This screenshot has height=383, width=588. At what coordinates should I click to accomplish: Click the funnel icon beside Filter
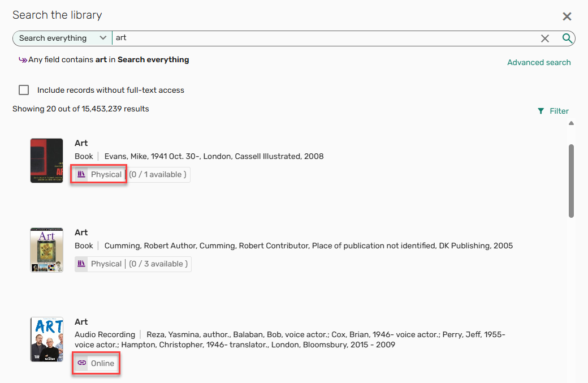[541, 111]
